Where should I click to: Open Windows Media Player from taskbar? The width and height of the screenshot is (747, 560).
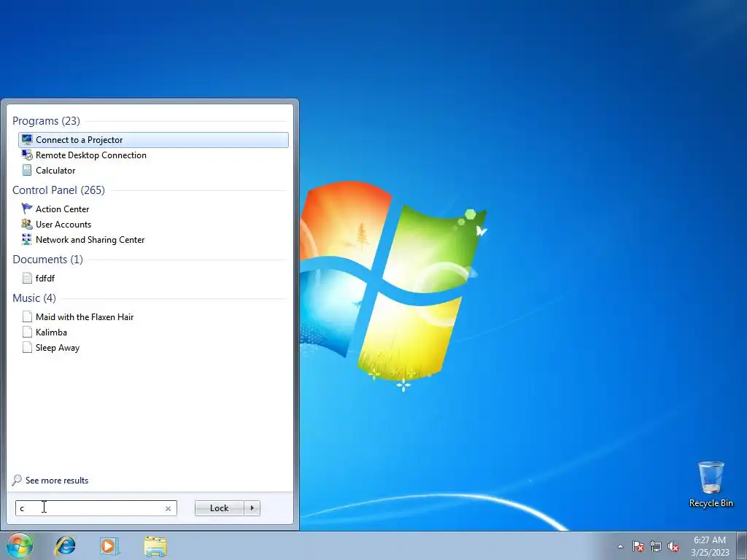click(x=109, y=545)
